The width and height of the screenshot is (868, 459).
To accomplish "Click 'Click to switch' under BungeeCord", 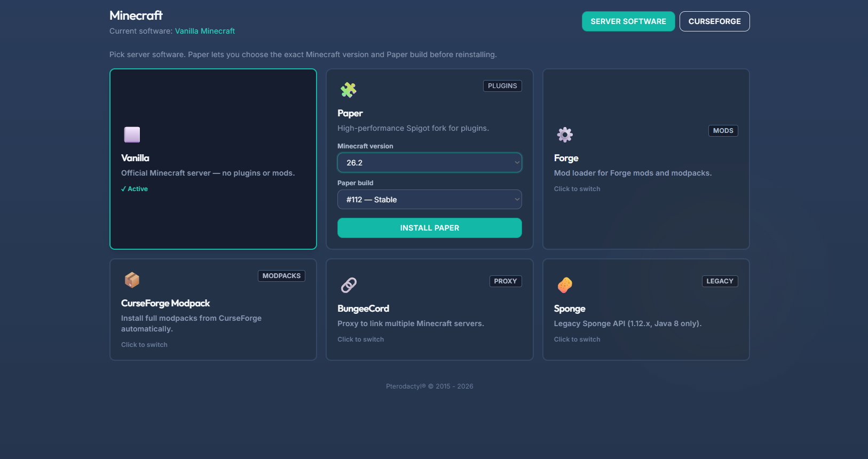I will pos(361,339).
